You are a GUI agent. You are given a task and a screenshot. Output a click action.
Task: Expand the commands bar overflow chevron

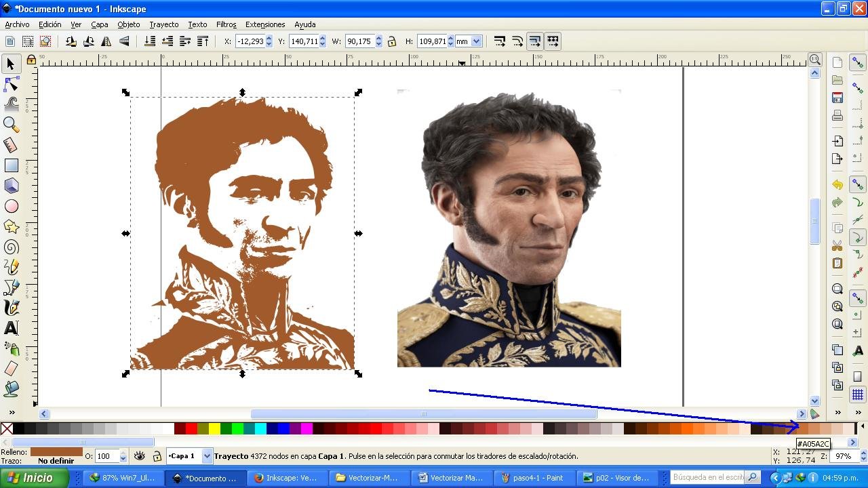click(838, 412)
